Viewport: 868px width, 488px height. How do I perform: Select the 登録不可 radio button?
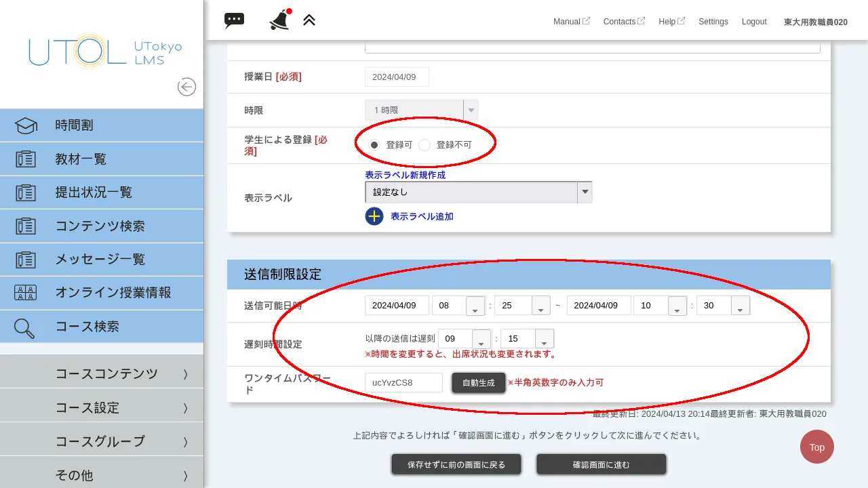425,144
